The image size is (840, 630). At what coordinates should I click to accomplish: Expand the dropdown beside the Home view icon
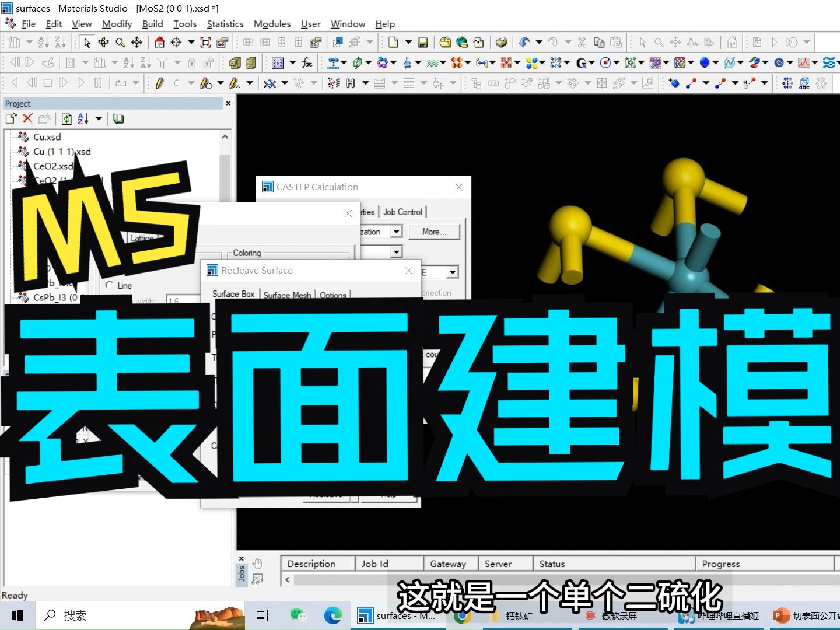point(191,42)
